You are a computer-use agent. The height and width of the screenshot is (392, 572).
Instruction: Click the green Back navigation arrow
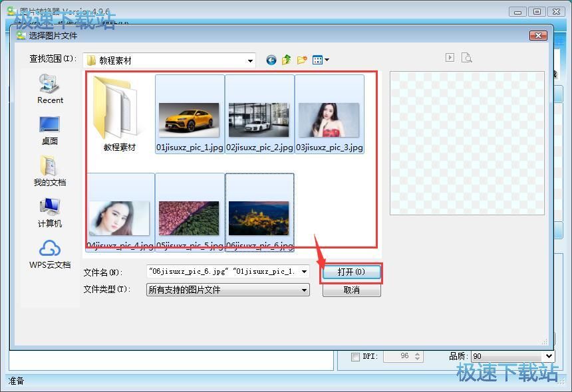pos(271,58)
